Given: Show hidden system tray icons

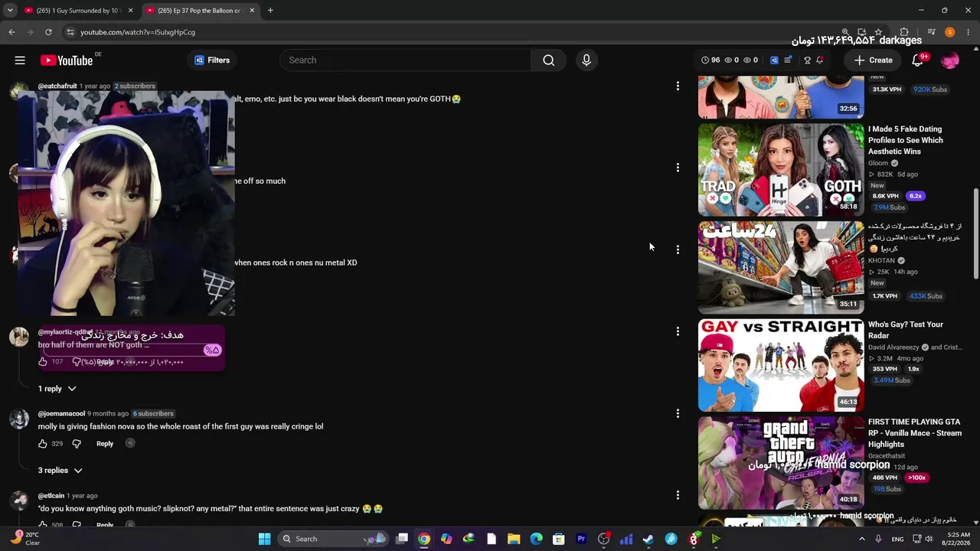Looking at the screenshot, I should (862, 539).
